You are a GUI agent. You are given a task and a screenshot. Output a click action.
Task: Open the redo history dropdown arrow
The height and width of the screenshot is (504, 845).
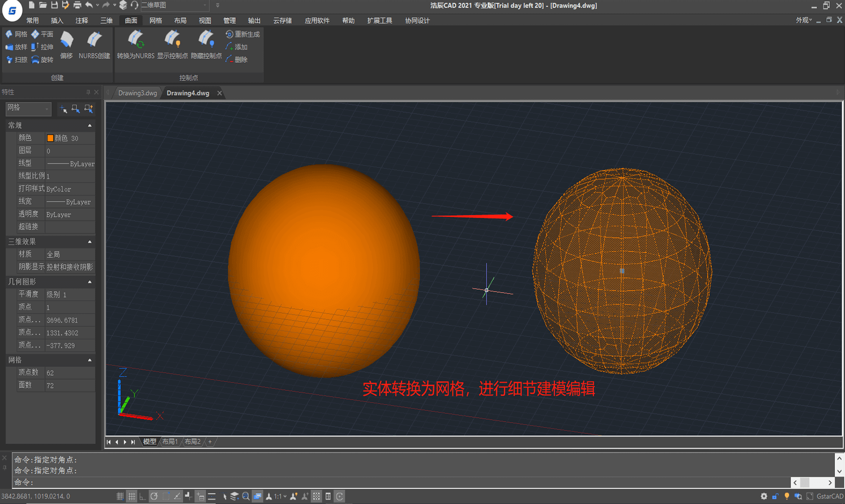pyautogui.click(x=114, y=5)
